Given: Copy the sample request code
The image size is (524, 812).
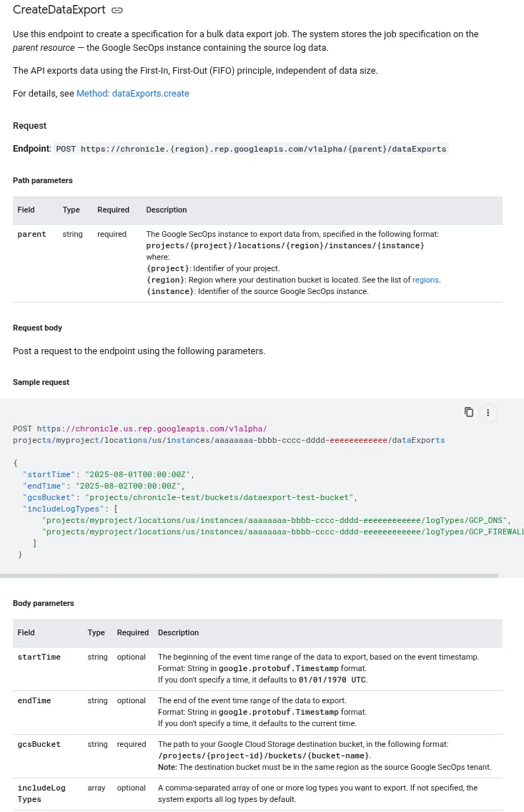Looking at the screenshot, I should 469,412.
